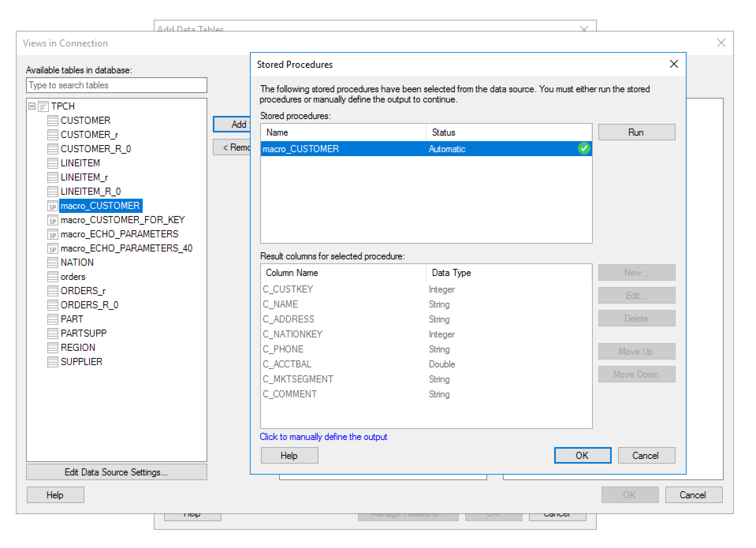Click the table icon beside CUSTOMER
The width and height of the screenshot is (756, 548).
[52, 120]
